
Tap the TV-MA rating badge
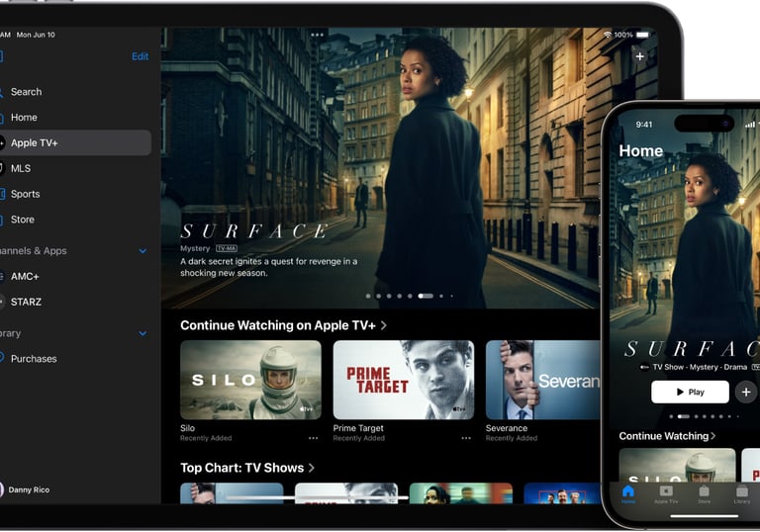[x=227, y=248]
